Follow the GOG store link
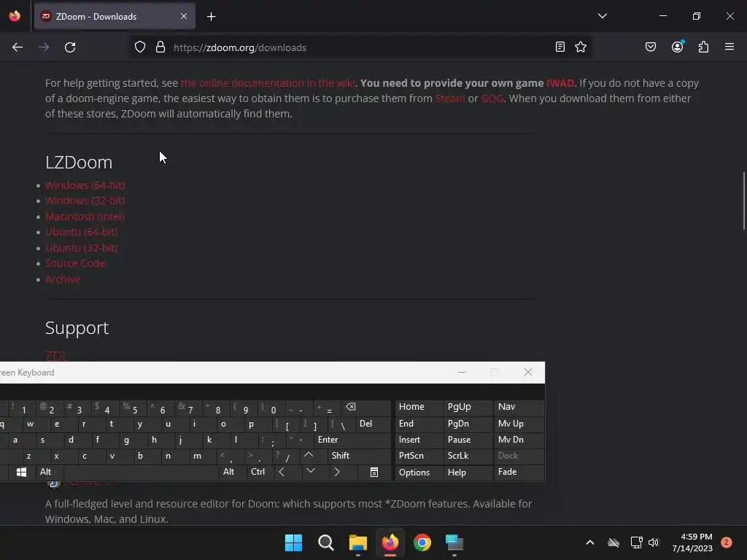Image resolution: width=747 pixels, height=560 pixels. pos(492,98)
